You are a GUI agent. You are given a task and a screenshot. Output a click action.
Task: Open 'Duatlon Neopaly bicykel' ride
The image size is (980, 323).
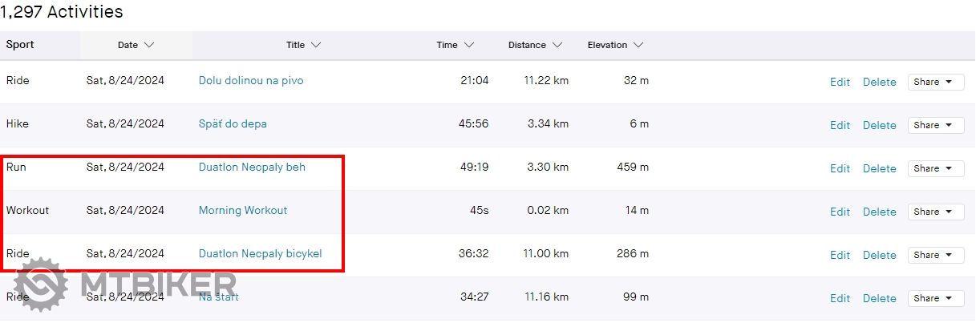pos(260,254)
